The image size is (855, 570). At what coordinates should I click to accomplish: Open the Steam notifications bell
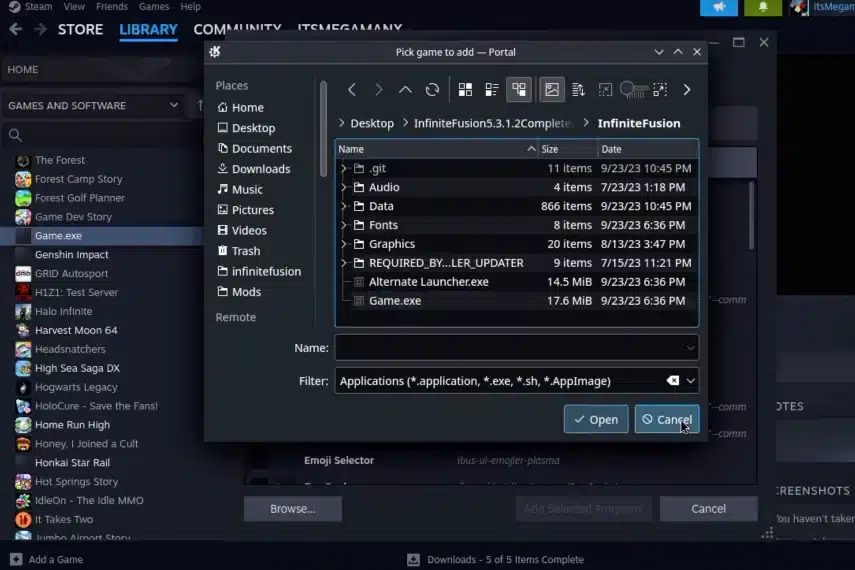click(763, 7)
